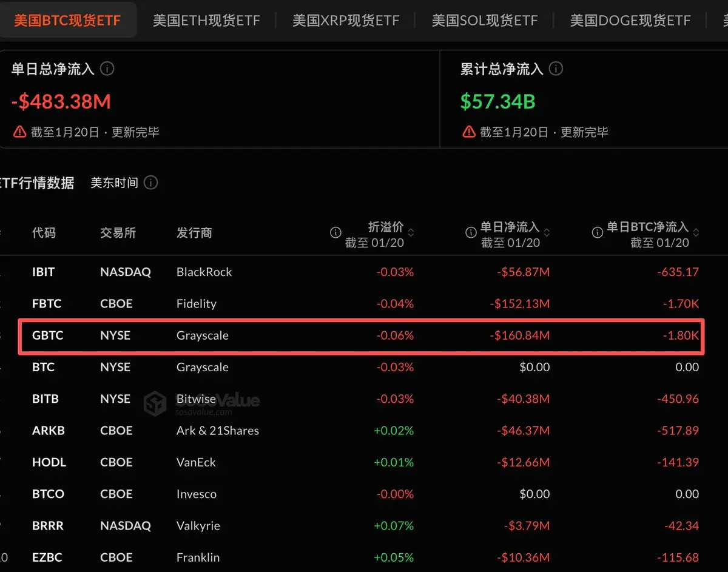Click the -$40.38M value in BITB row

(x=524, y=399)
